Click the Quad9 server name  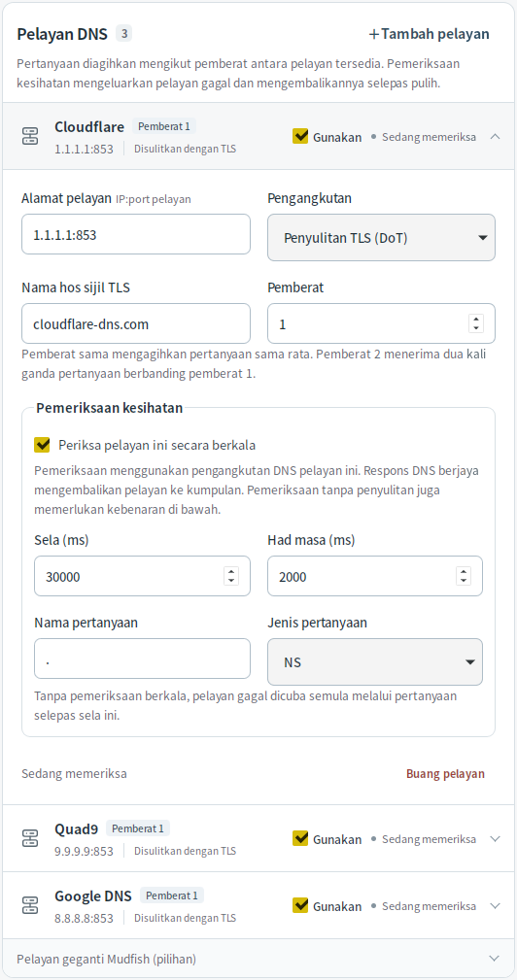pyautogui.click(x=76, y=828)
